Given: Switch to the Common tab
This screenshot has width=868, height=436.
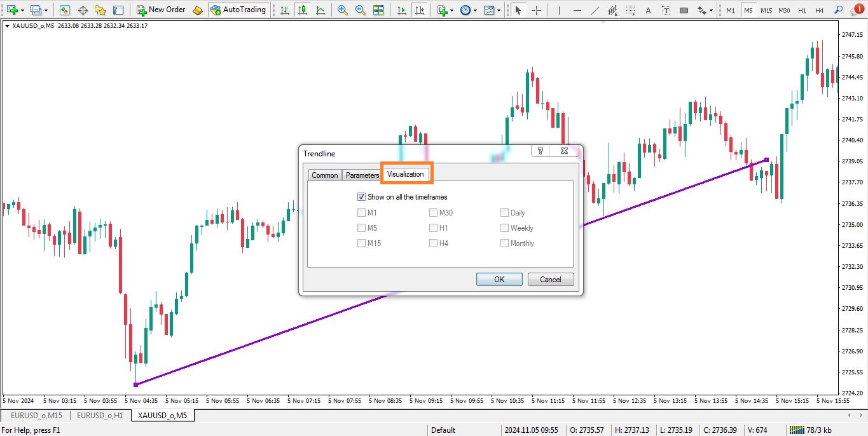Looking at the screenshot, I should click(325, 175).
